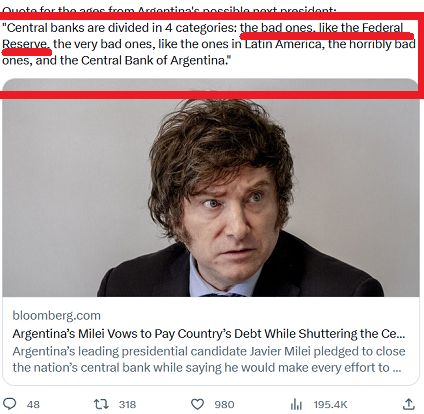
Task: Click the partially hidden top line of tweet
Action: point(169,10)
